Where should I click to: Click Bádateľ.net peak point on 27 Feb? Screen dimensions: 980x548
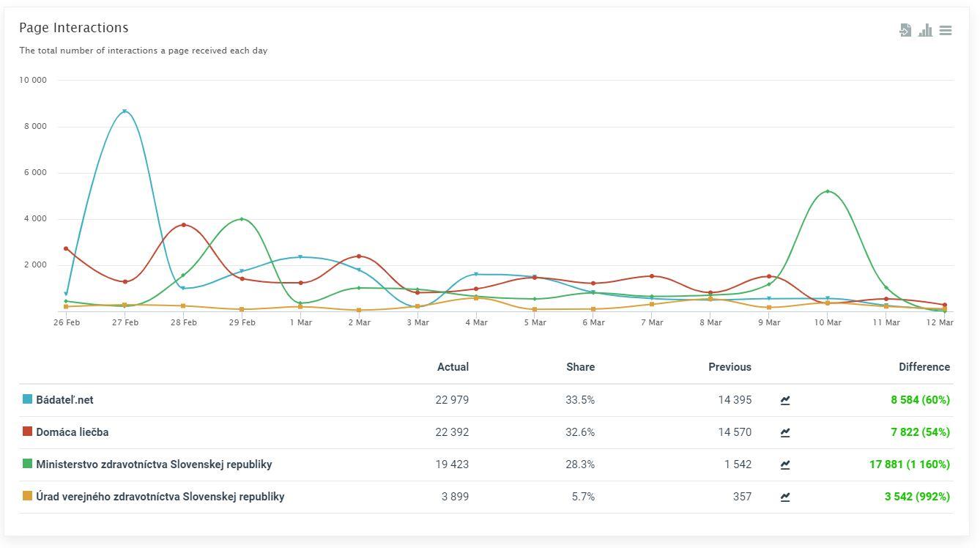pyautogui.click(x=125, y=111)
